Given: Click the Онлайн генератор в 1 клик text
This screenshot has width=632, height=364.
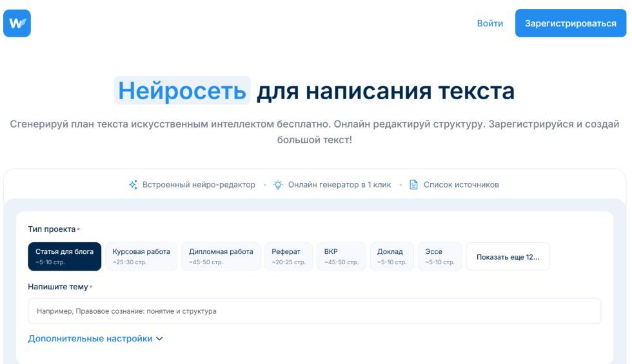Looking at the screenshot, I should [339, 185].
